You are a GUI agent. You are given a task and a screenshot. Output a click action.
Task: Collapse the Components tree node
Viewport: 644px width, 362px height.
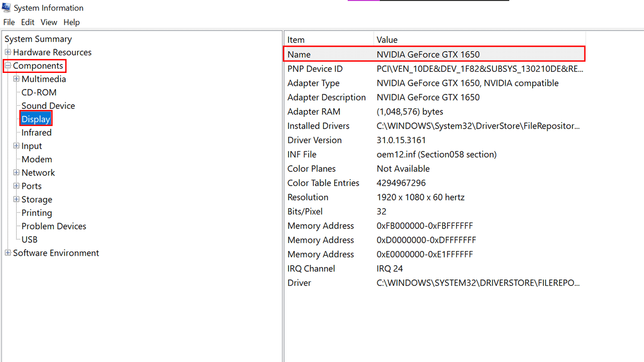click(8, 66)
